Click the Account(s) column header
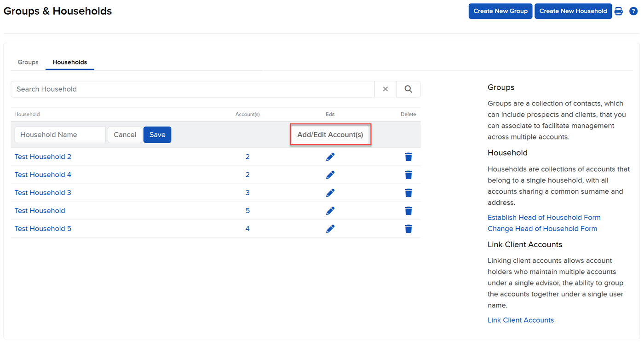The image size is (644, 342). [247, 114]
